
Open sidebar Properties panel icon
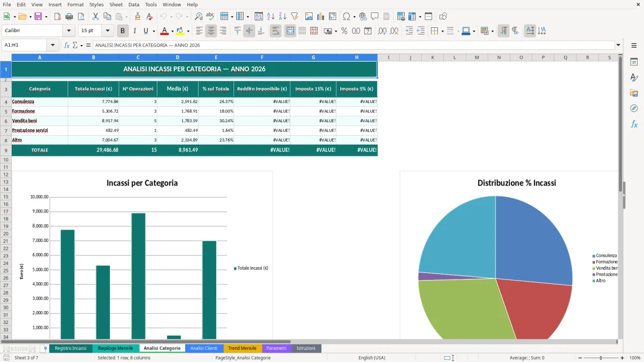coord(634,62)
